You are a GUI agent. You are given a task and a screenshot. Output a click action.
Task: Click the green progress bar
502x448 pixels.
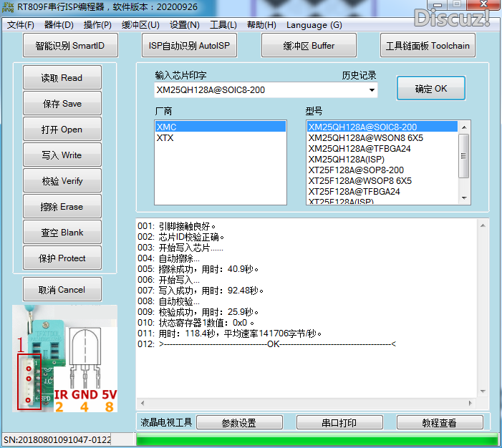pyautogui.click(x=306, y=439)
